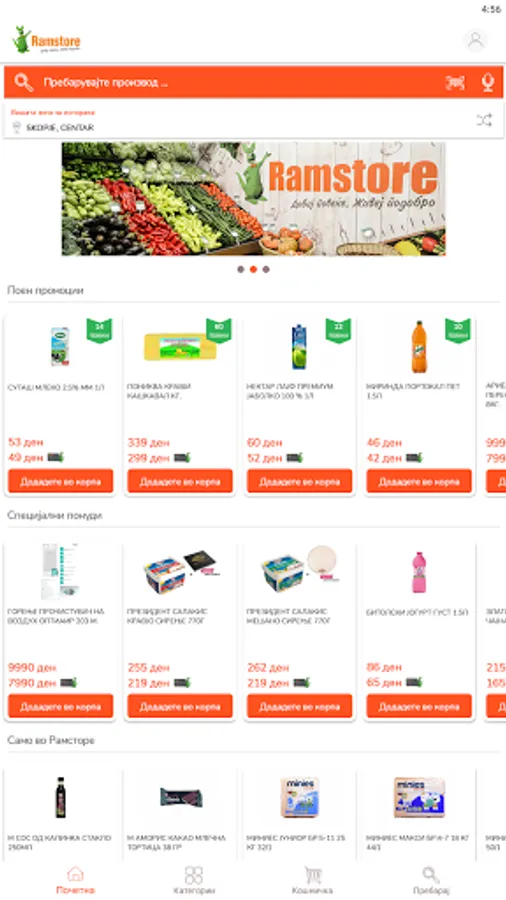Open the Пребарај search tab
Viewport: 506px width, 900px height.
(431, 880)
